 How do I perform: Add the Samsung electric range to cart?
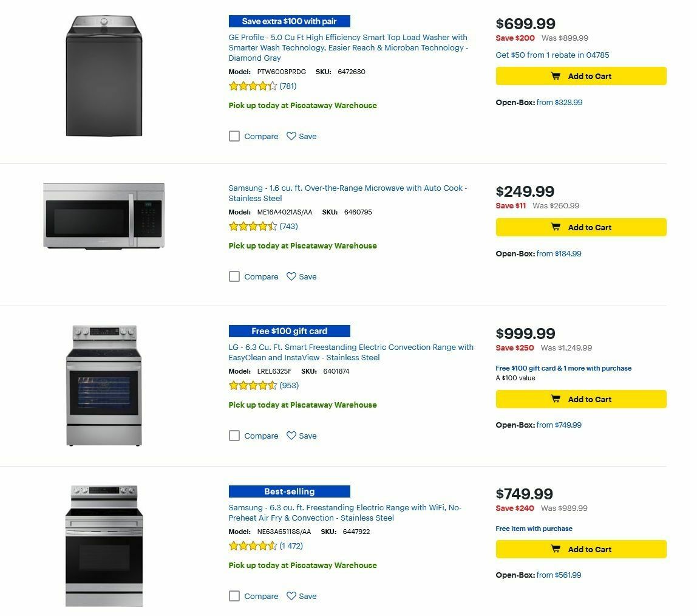pos(580,549)
